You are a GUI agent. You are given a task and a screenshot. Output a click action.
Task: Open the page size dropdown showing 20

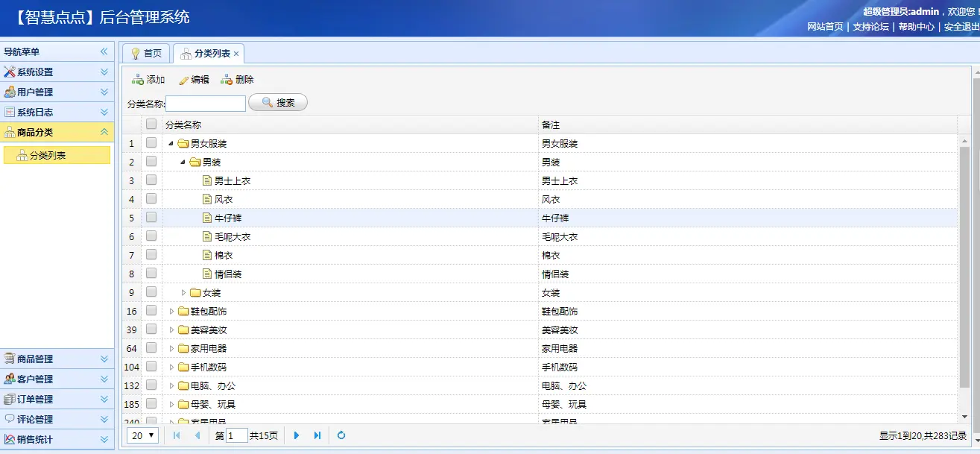pyautogui.click(x=142, y=435)
